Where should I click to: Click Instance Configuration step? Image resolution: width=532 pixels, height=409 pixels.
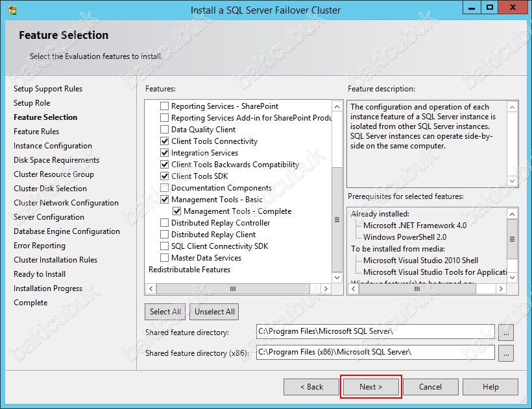pos(53,146)
